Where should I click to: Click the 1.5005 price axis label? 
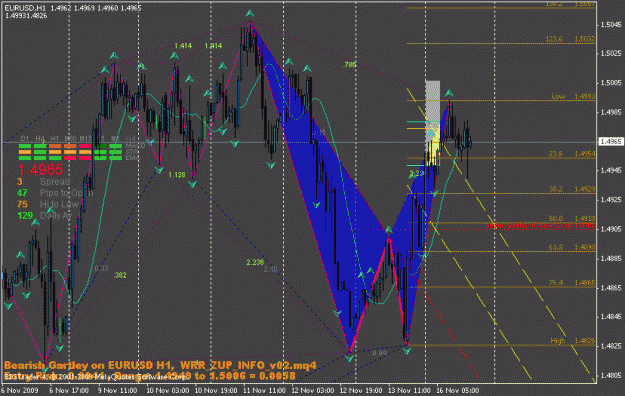click(x=611, y=83)
